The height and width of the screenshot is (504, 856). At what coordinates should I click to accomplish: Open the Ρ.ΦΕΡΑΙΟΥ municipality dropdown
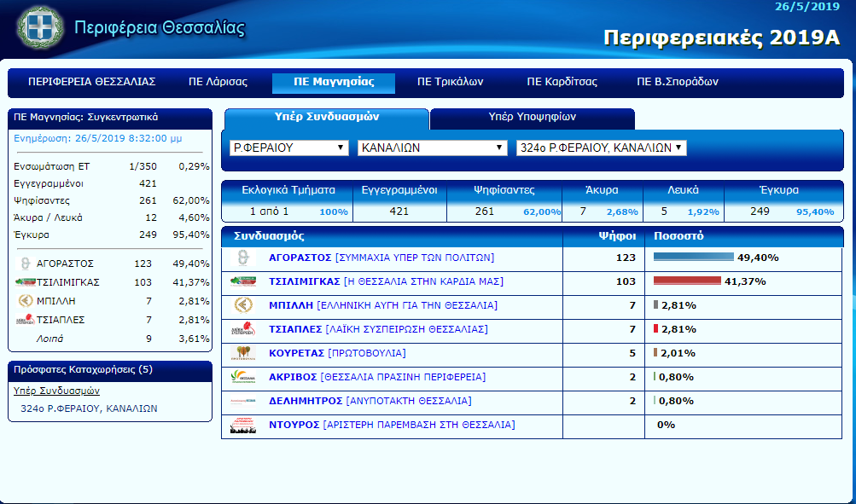(x=289, y=148)
